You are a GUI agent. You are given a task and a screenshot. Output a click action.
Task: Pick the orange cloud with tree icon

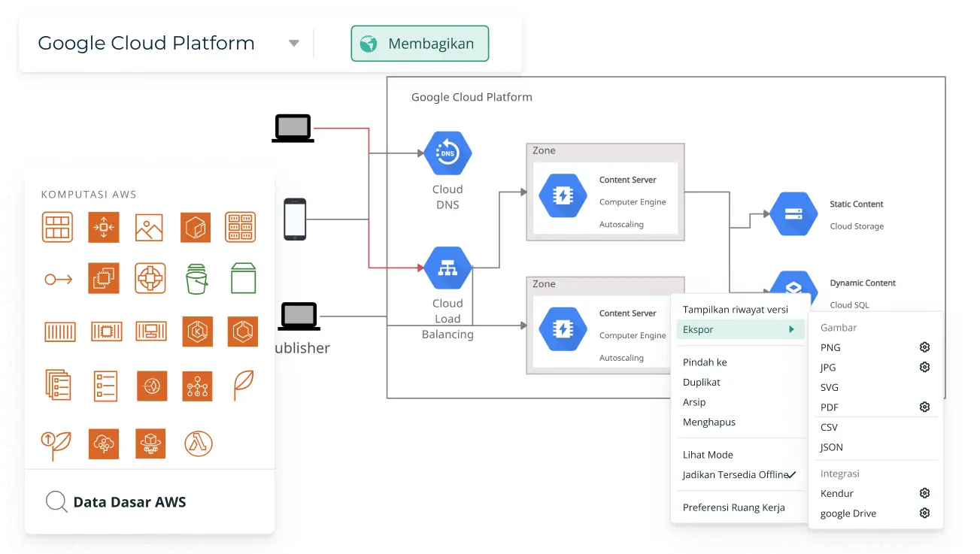pyautogui.click(x=104, y=444)
